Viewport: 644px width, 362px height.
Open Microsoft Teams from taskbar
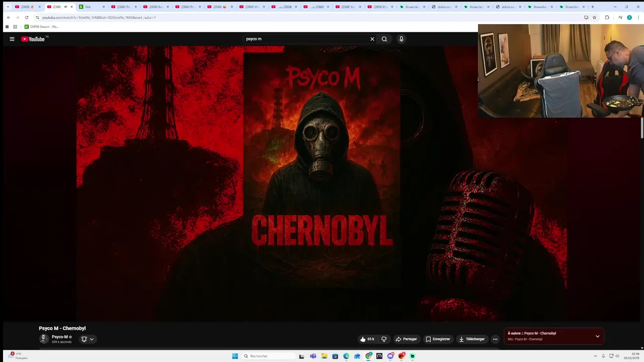pos(313,356)
